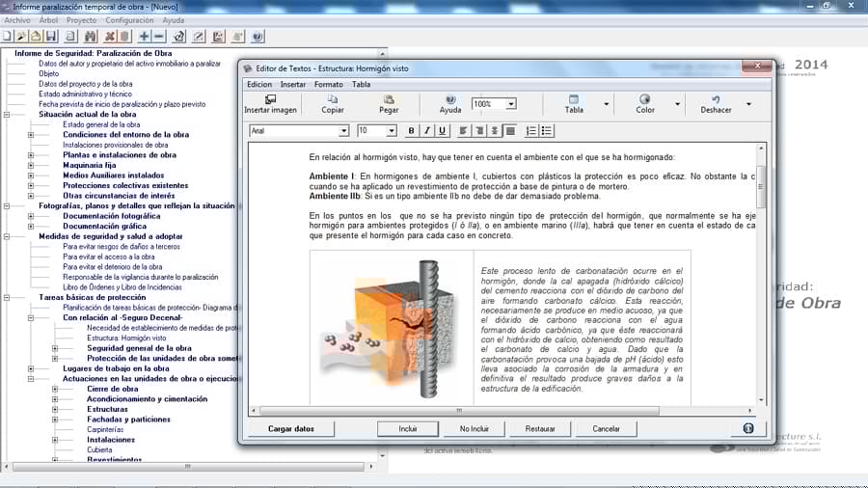
Task: Open the Archivo menu
Action: (17, 20)
